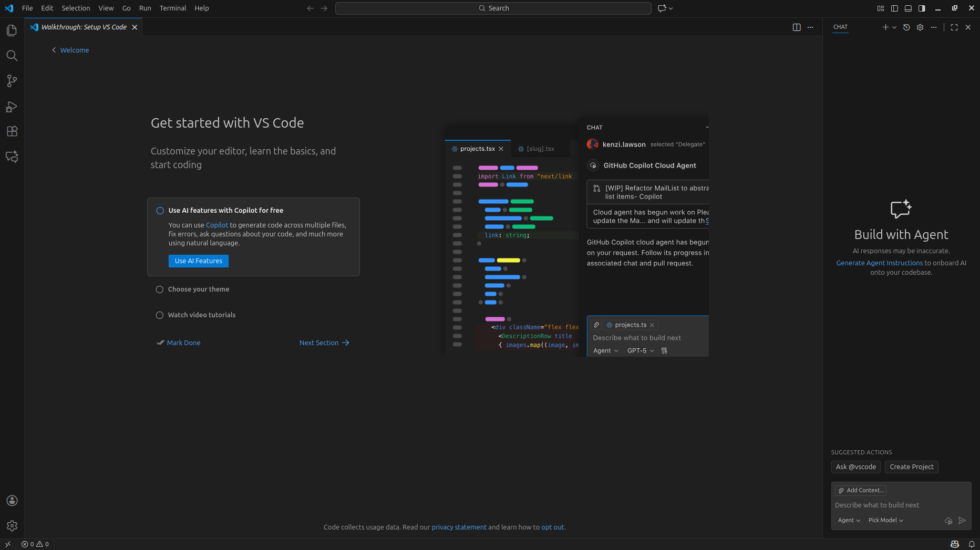Click the Manage gear icon
Image resolution: width=980 pixels, height=550 pixels.
coord(12,525)
